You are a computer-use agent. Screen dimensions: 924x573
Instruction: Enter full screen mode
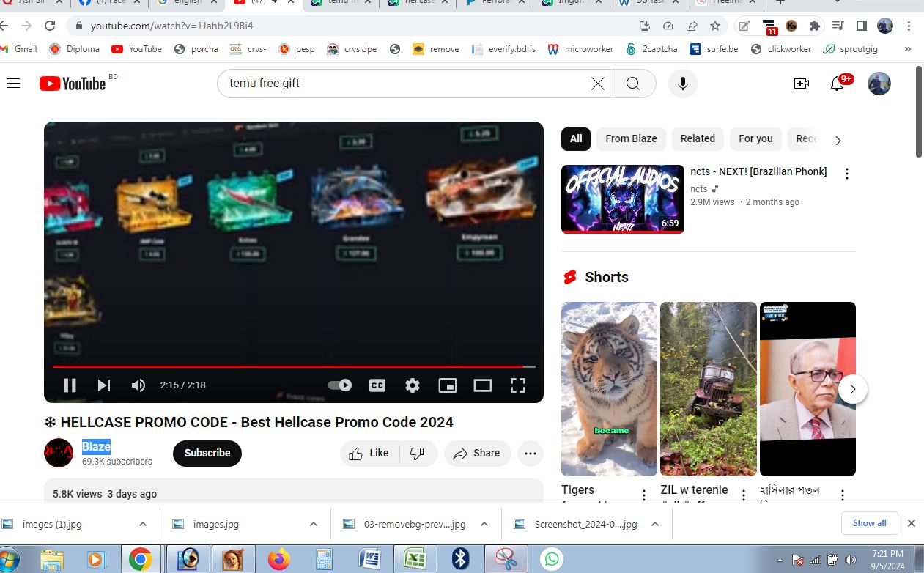518,385
